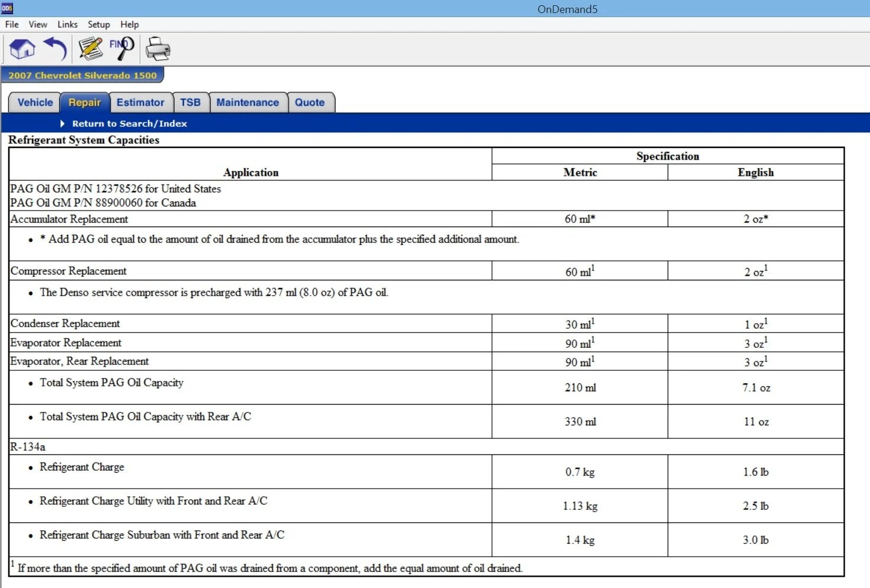Viewport: 870px width, 588px height.
Task: Click OnDemand5 app icon in title bar
Action: (x=7, y=8)
